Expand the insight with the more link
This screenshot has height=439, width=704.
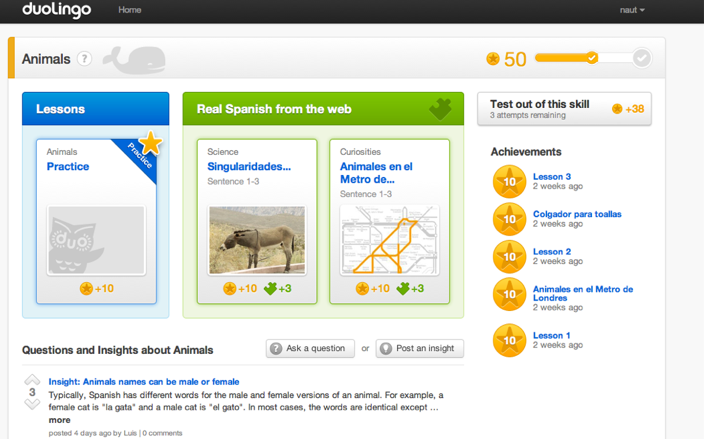(x=59, y=420)
